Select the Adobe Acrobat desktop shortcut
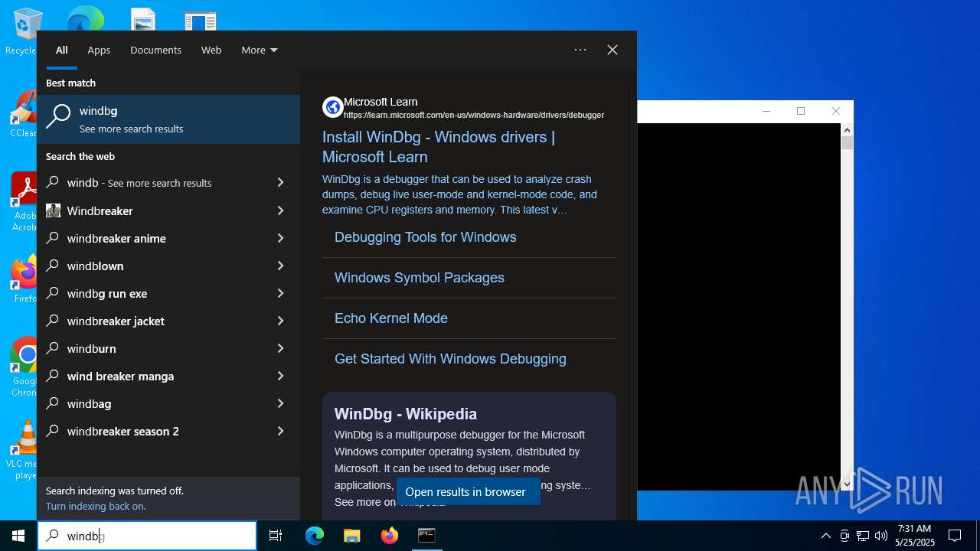 click(23, 201)
